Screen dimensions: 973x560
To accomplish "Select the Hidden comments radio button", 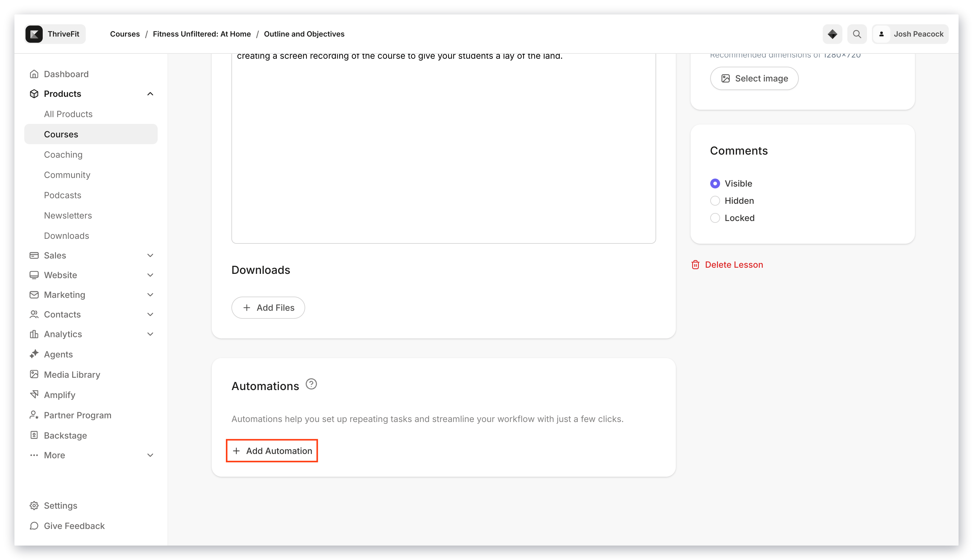I will pos(715,201).
